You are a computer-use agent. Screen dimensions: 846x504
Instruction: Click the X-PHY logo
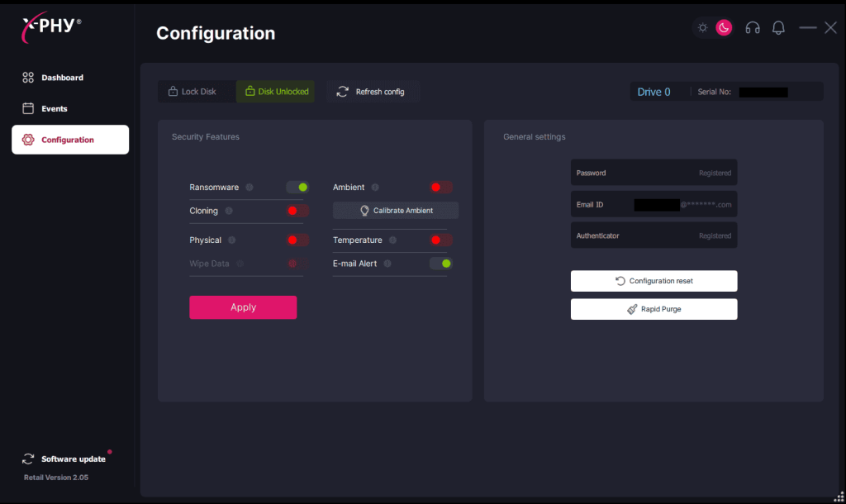[51, 28]
